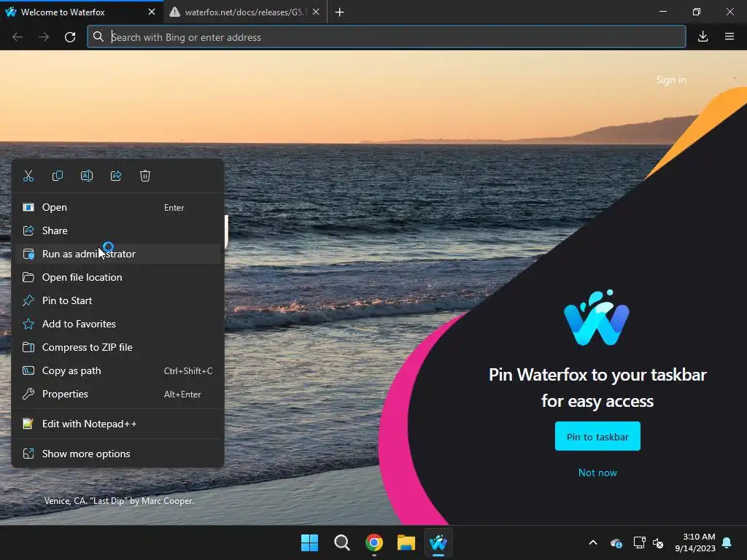Choose the Share entry in context menu

[x=117, y=230]
